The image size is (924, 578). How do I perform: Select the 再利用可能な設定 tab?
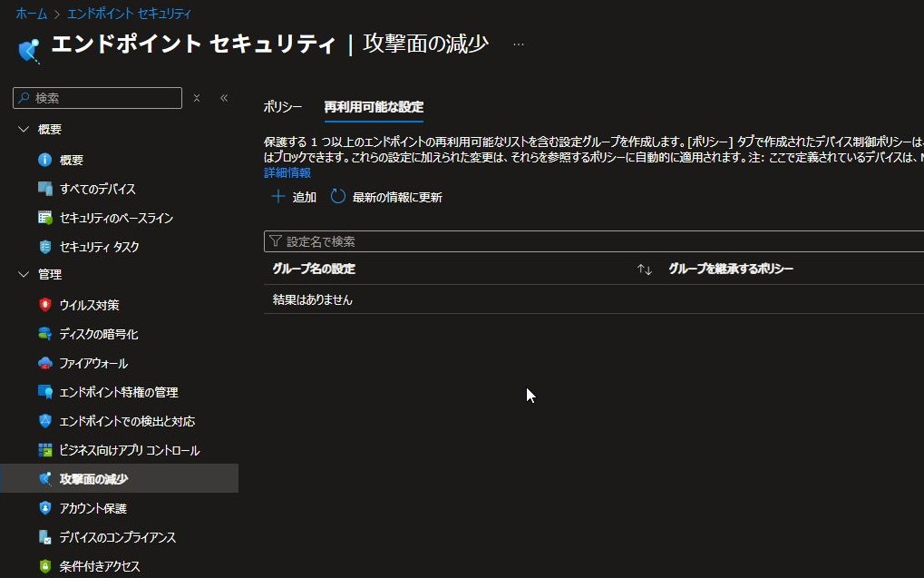(x=374, y=107)
